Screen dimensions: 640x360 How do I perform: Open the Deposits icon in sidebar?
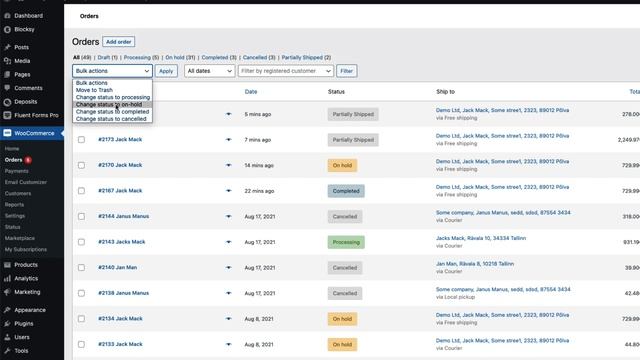pos(7,102)
